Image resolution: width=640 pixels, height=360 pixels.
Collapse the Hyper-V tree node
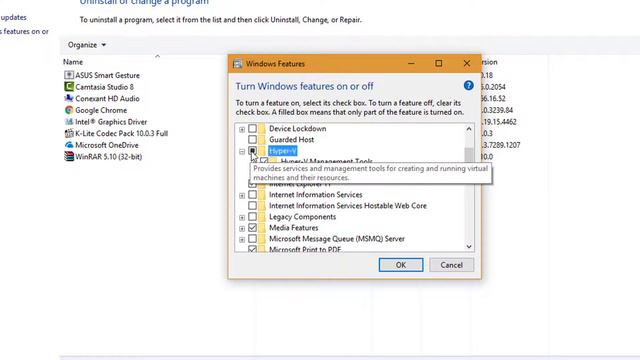tap(242, 152)
